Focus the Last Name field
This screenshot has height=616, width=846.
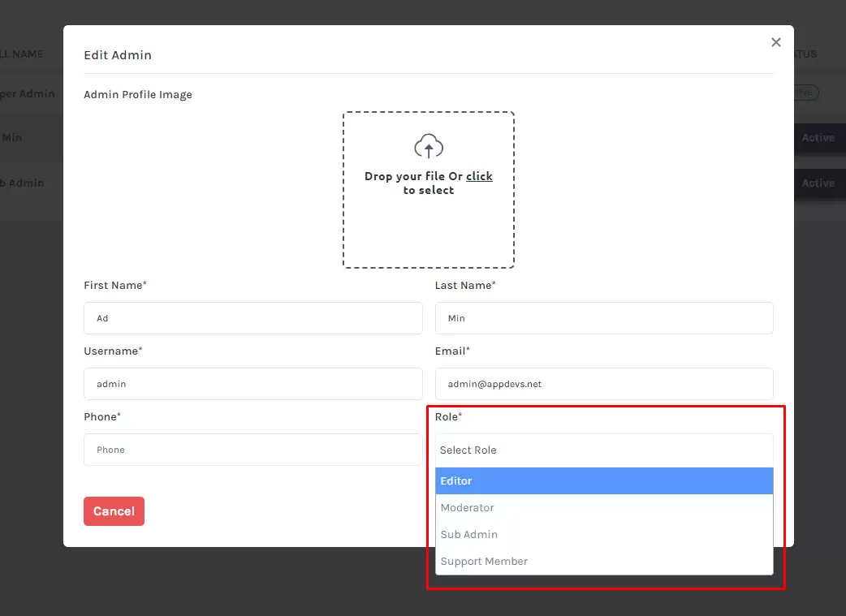pyautogui.click(x=604, y=318)
